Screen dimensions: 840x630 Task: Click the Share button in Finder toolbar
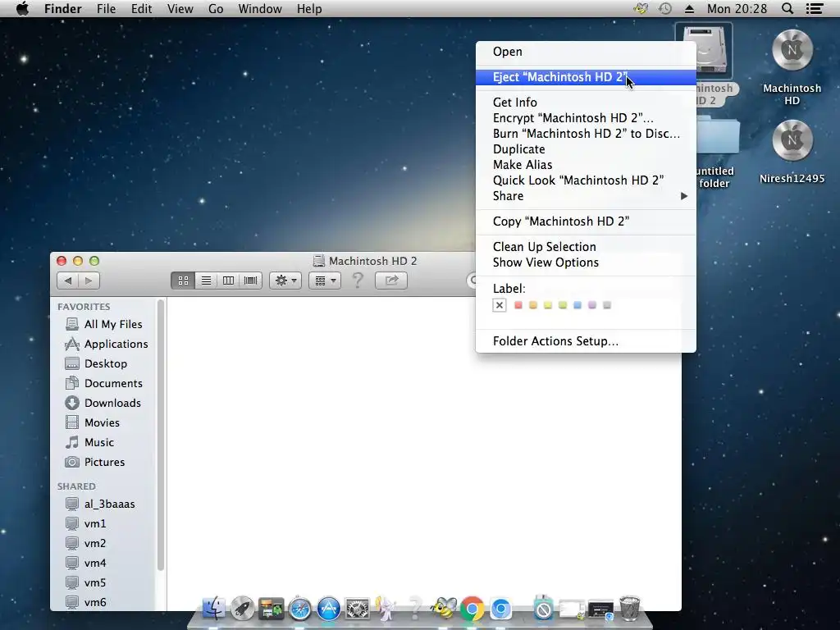pyautogui.click(x=391, y=281)
